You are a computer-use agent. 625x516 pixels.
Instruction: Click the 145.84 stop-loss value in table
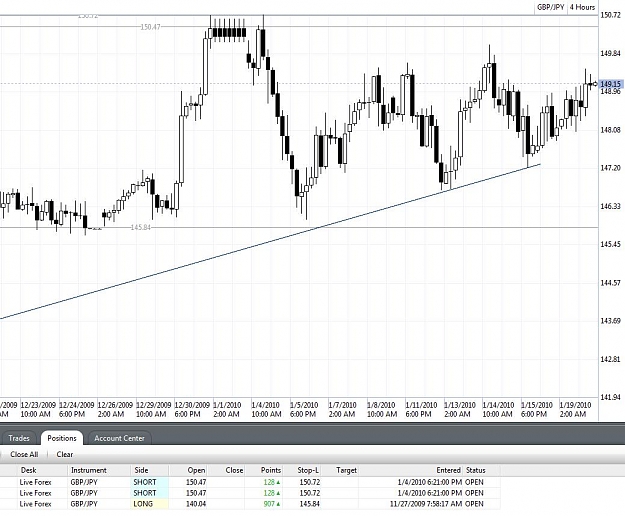310,504
